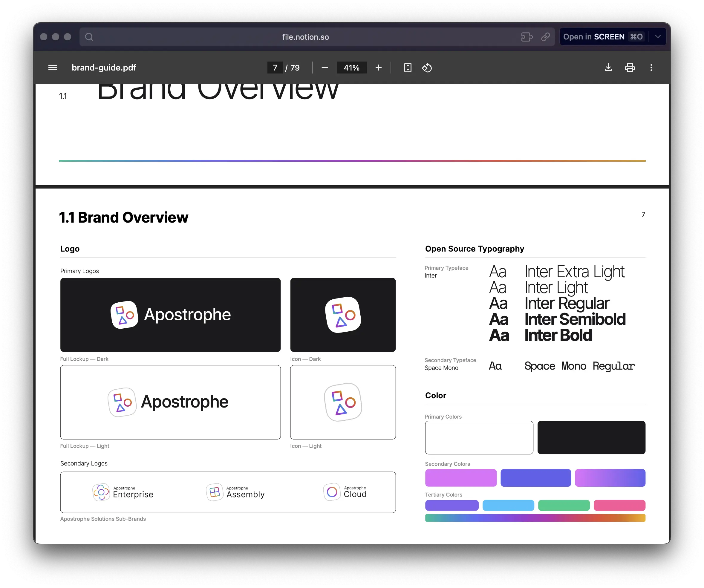704x588 pixels.
Task: Click the 'Color' section heading
Action: click(x=435, y=396)
